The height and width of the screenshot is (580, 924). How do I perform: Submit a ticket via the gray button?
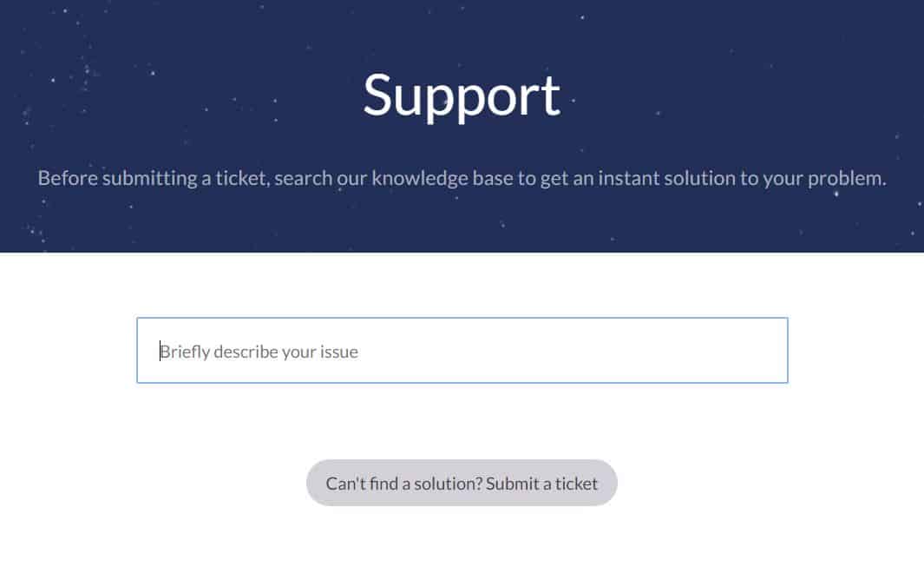pyautogui.click(x=462, y=483)
